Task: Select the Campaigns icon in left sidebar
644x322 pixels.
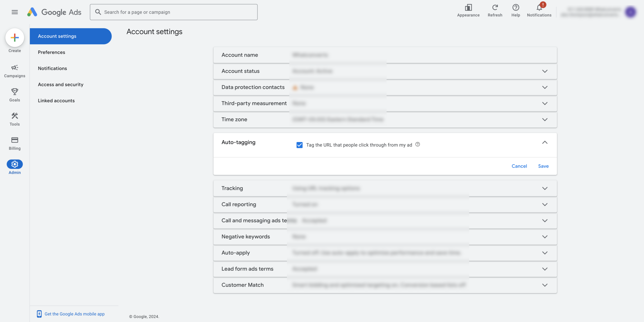Action: (x=15, y=68)
